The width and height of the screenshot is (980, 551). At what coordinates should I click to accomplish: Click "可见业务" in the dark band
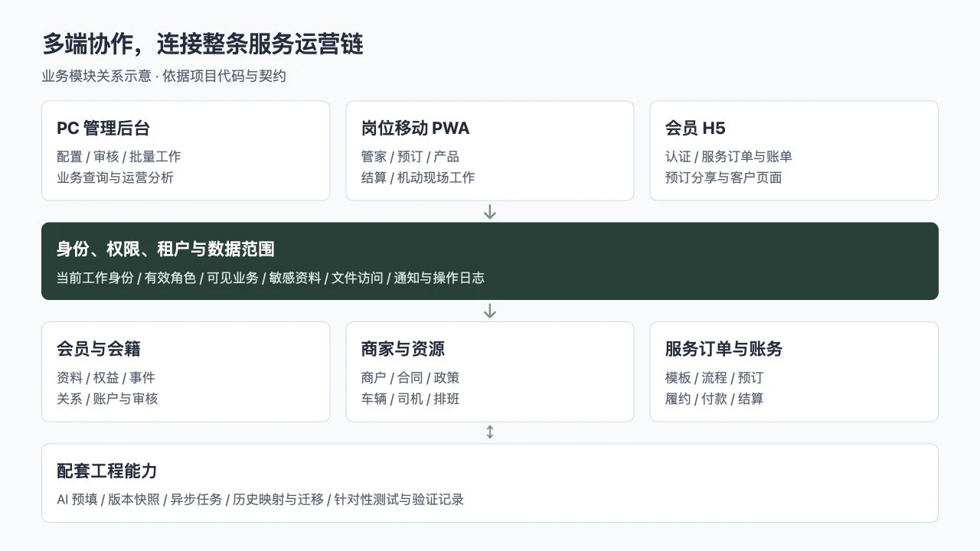point(233,278)
